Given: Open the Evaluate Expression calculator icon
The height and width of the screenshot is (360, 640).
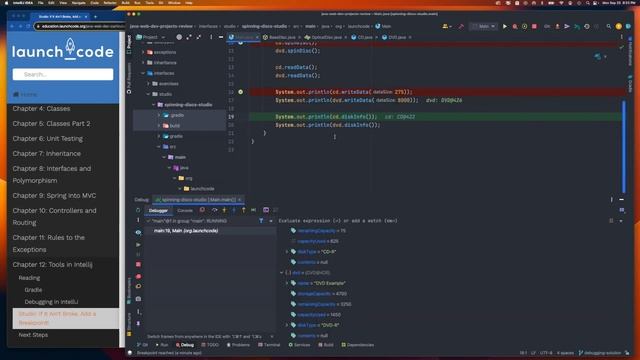Looking at the screenshot, I should pos(266,210).
